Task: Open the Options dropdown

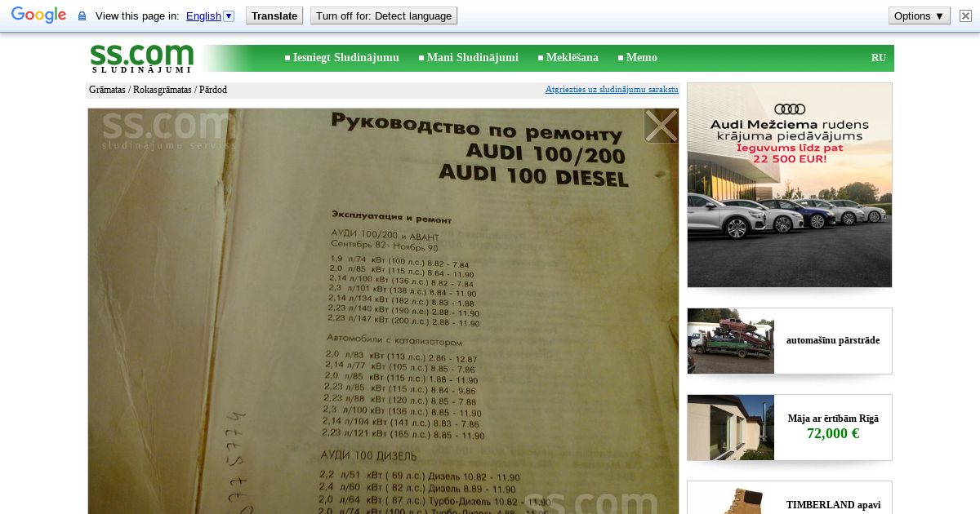Action: click(x=920, y=16)
